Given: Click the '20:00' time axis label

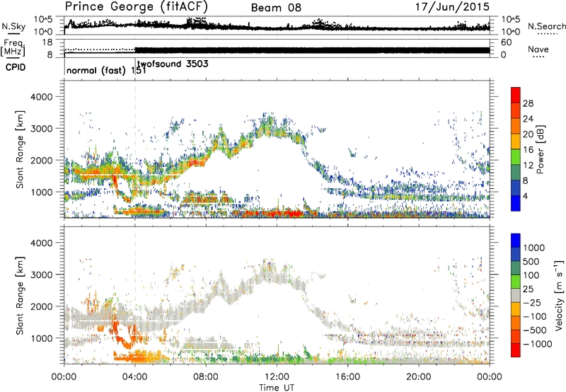Looking at the screenshot, I should (419, 377).
